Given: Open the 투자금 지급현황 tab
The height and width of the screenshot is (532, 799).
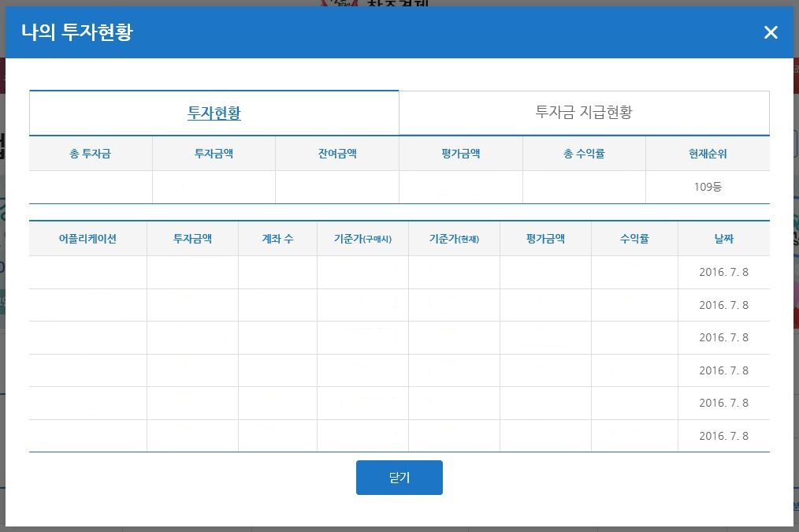Looking at the screenshot, I should (x=583, y=112).
